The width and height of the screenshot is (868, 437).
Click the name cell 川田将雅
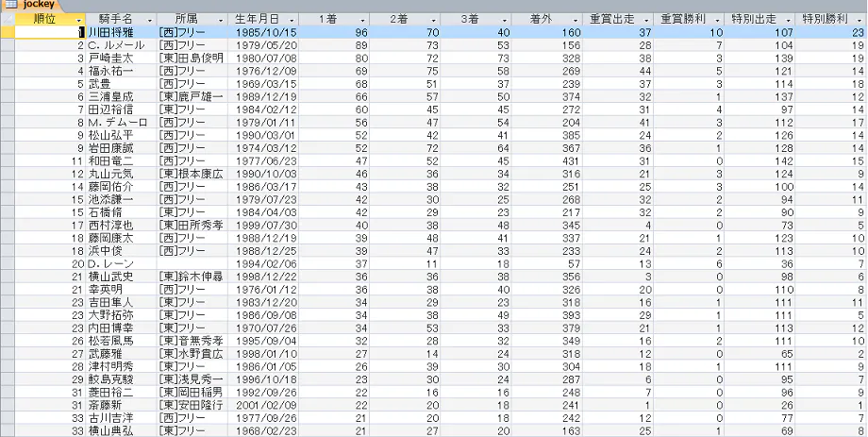121,32
